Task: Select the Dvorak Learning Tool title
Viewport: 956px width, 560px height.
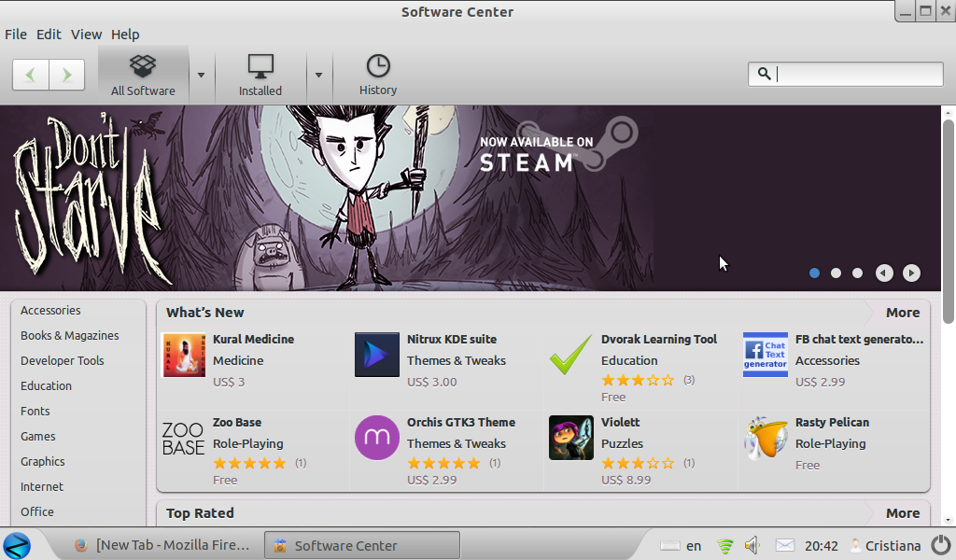Action: [x=659, y=340]
